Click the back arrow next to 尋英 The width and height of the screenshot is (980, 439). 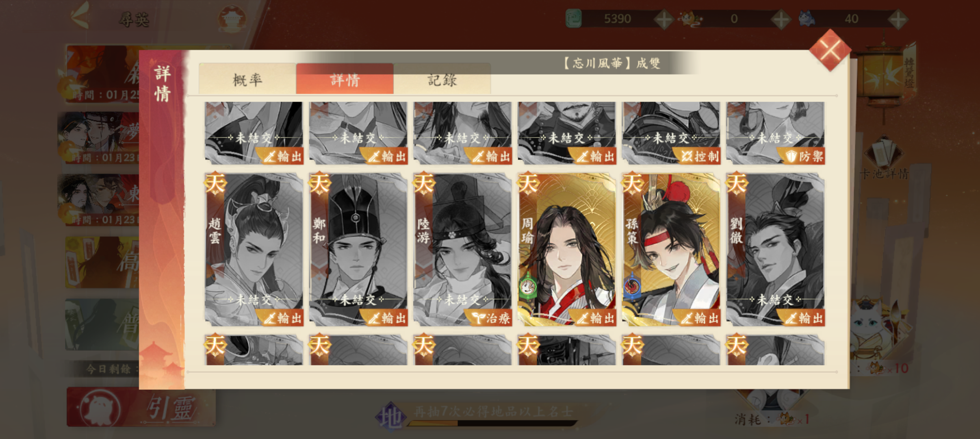[80, 16]
